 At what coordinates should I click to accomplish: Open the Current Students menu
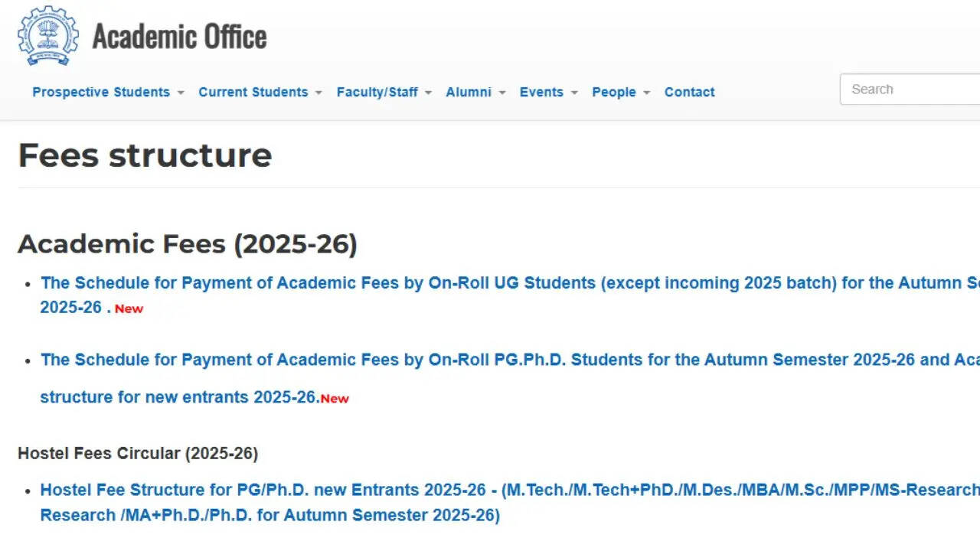(x=253, y=92)
